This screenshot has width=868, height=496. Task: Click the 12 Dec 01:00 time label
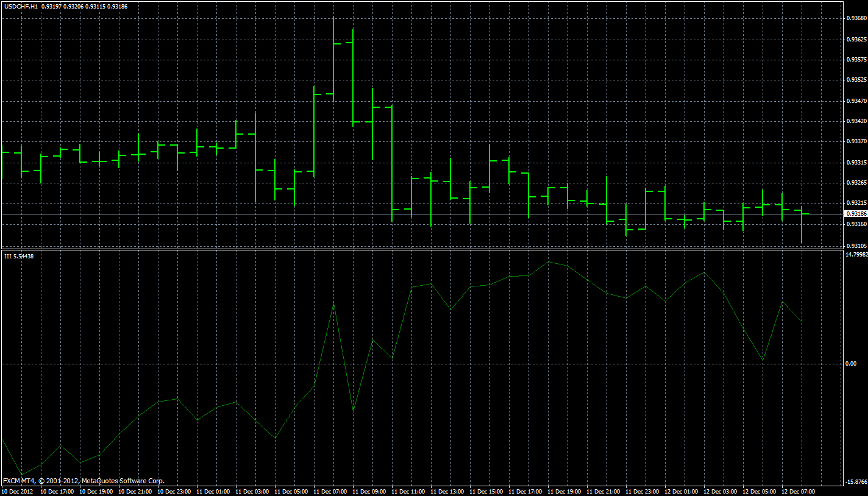click(x=683, y=491)
